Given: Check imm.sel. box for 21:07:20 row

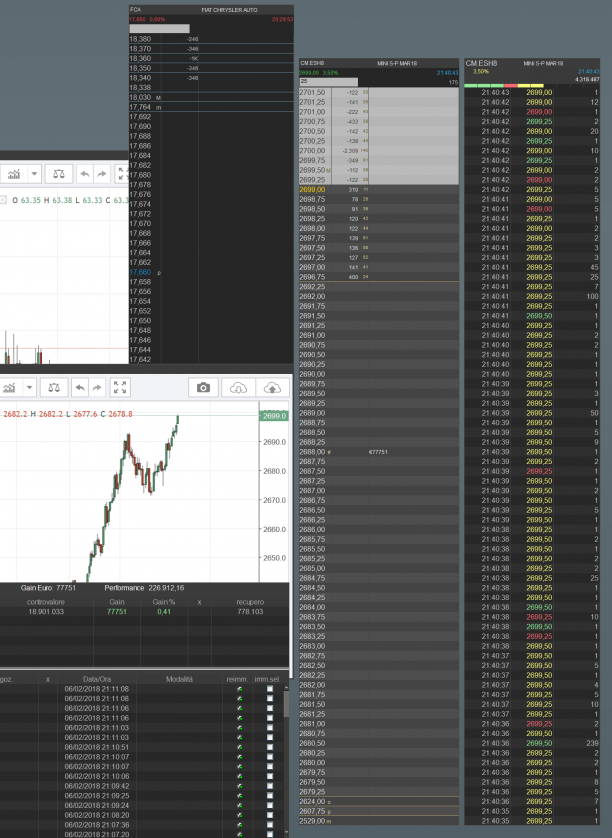Looking at the screenshot, I should click(270, 834).
